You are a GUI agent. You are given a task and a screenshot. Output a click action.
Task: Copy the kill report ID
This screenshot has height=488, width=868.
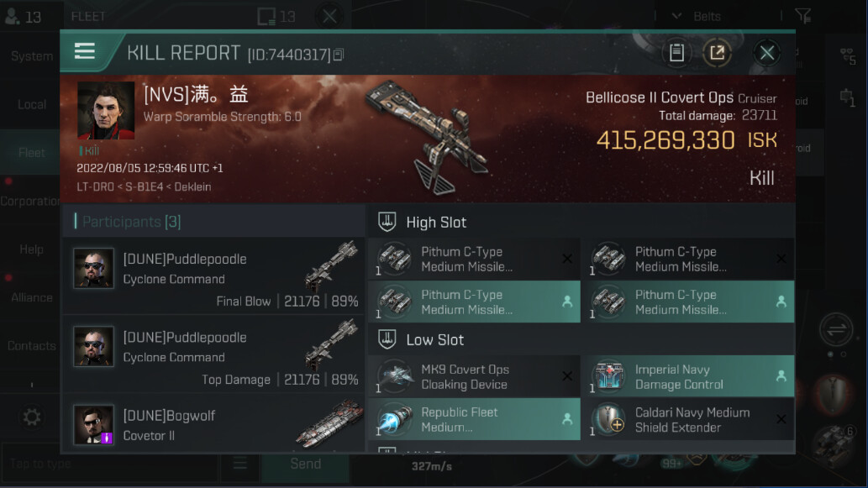[x=339, y=55]
